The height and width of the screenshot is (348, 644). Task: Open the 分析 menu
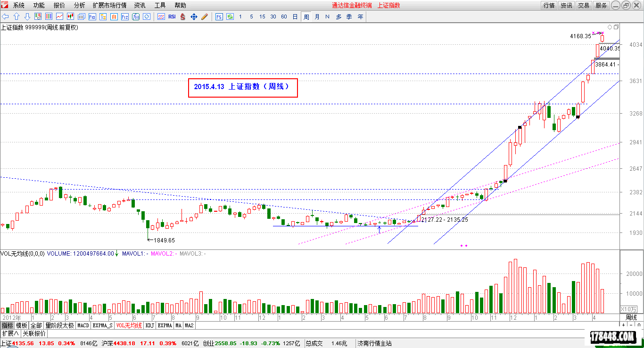click(x=80, y=5)
